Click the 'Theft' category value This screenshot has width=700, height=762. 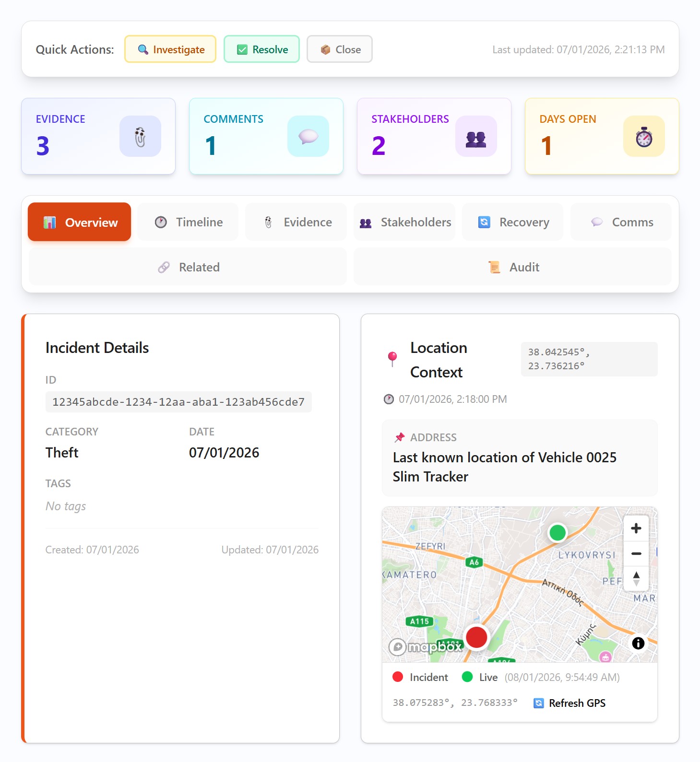click(62, 453)
